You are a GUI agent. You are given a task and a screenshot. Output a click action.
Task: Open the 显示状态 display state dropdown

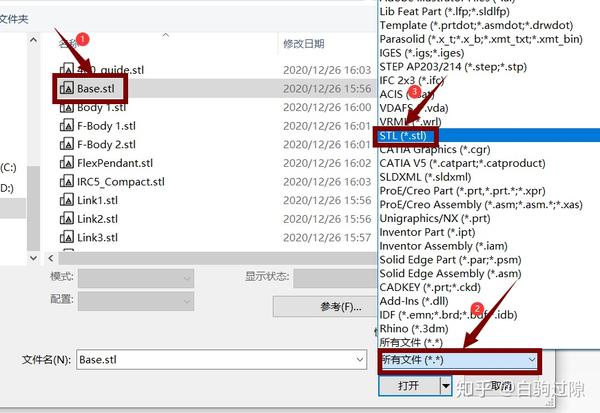point(336,278)
